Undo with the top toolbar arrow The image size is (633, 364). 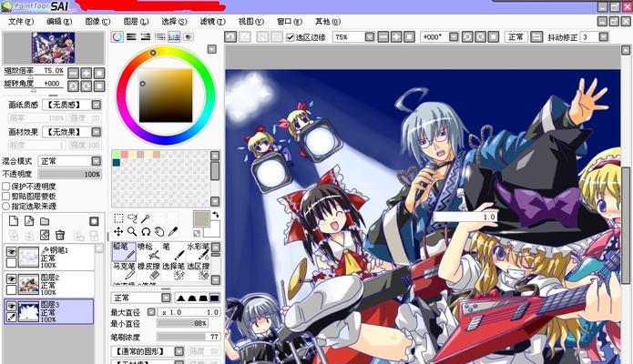(230, 37)
